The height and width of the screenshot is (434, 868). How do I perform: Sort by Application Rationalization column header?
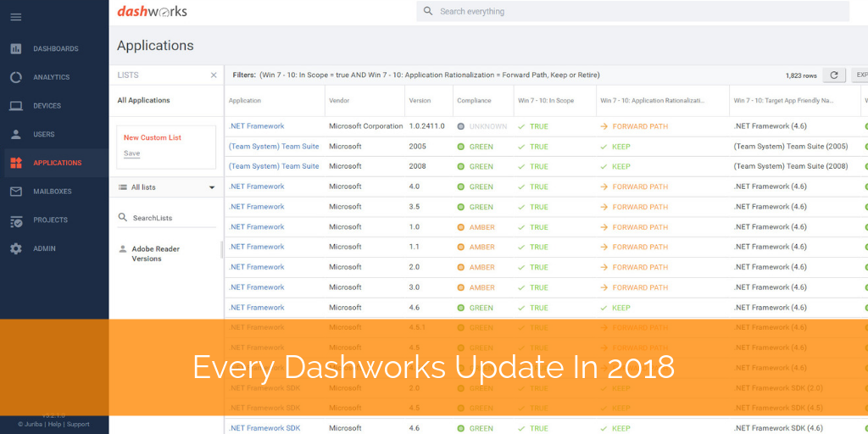[x=654, y=101]
